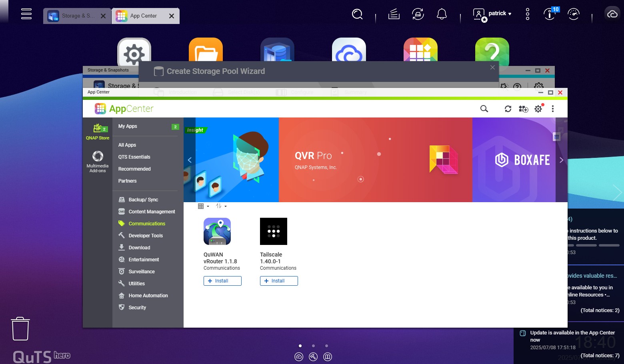The image size is (624, 364).
Task: Expand the sort order dropdown
Action: [221, 206]
